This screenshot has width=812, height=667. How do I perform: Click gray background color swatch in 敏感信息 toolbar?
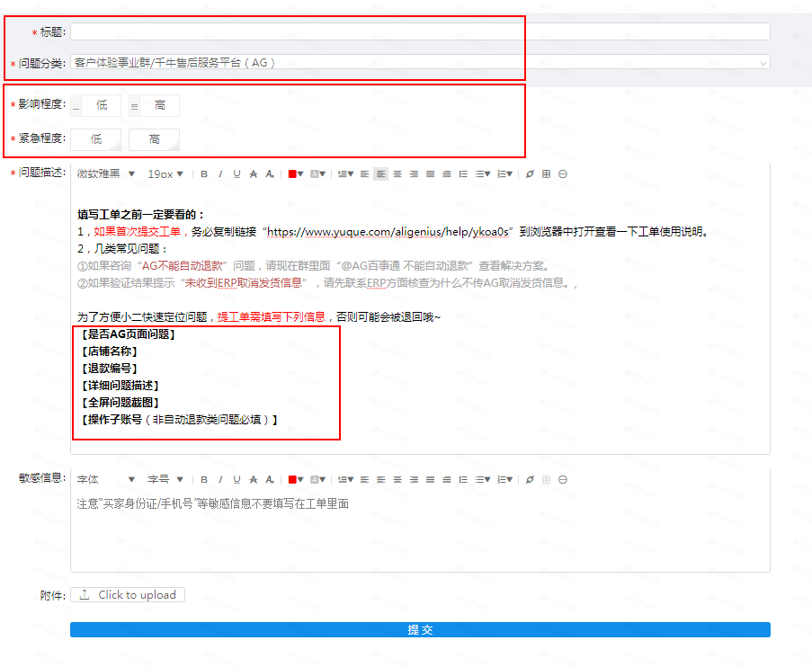click(x=315, y=479)
